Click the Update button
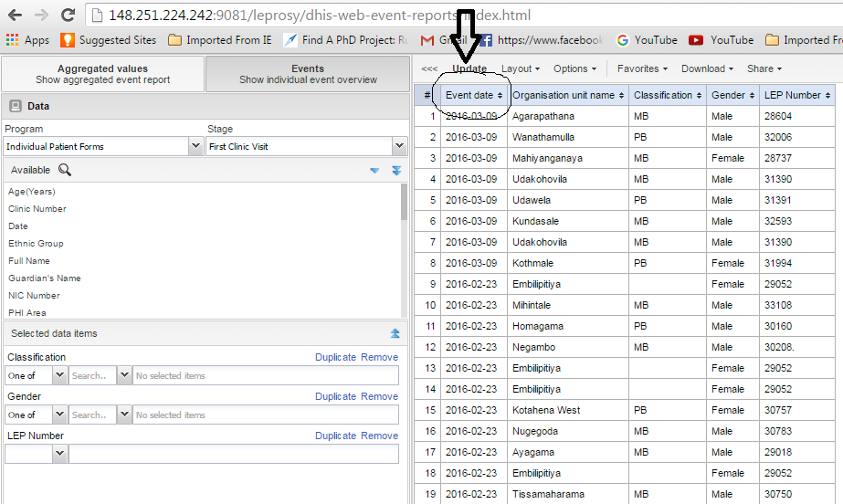Image resolution: width=843 pixels, height=504 pixels. pos(469,68)
